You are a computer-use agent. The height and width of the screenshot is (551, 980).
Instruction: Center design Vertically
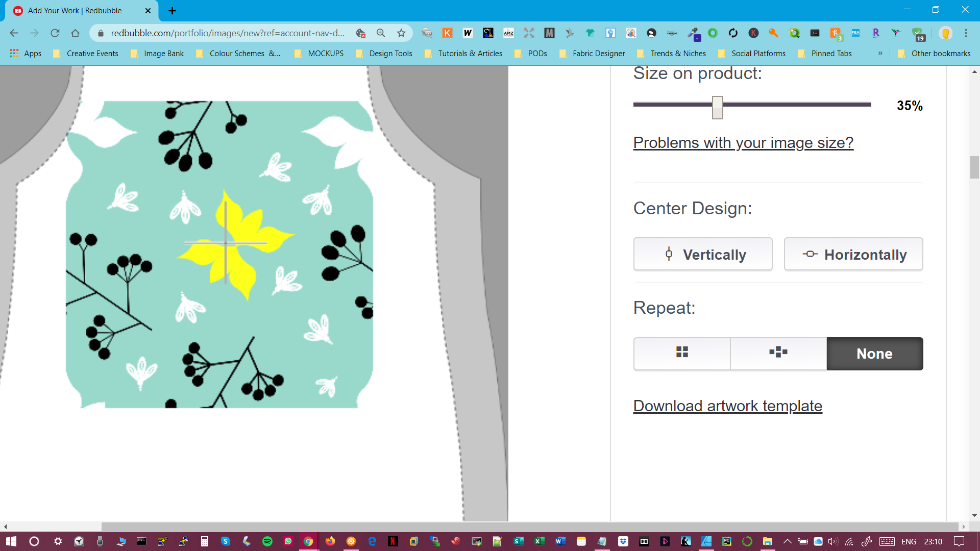tap(703, 254)
